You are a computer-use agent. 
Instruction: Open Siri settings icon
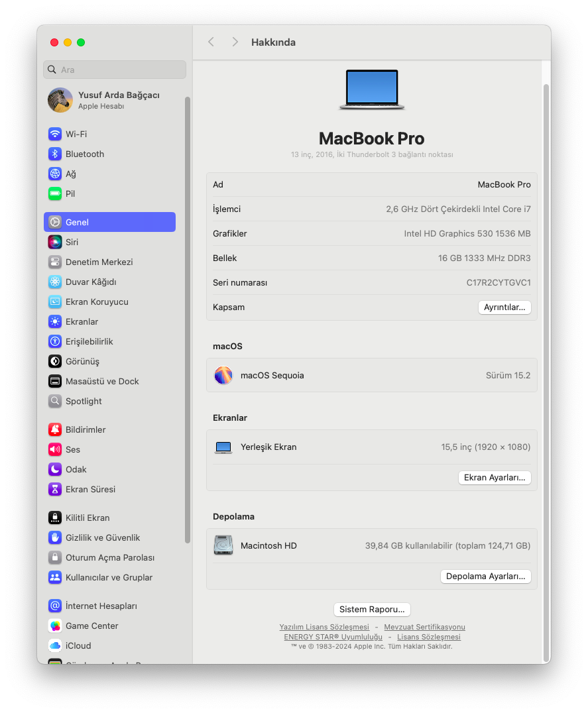coord(55,242)
